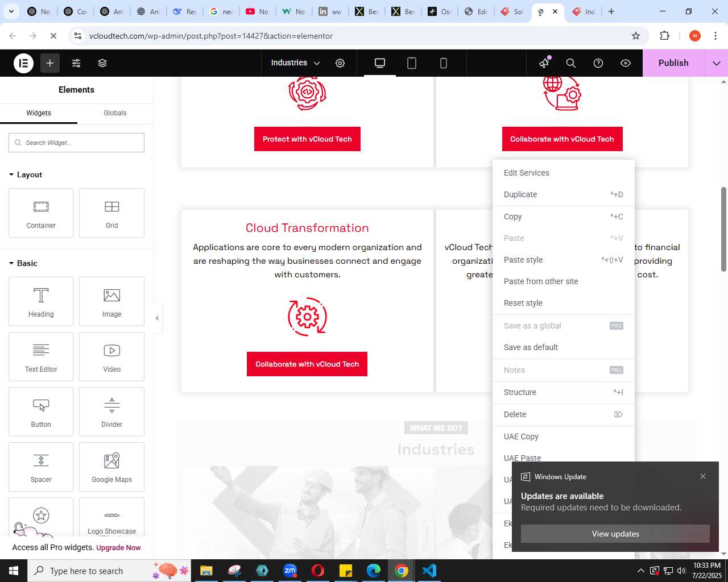Collapse the Elements panel with side arrow

(158, 318)
